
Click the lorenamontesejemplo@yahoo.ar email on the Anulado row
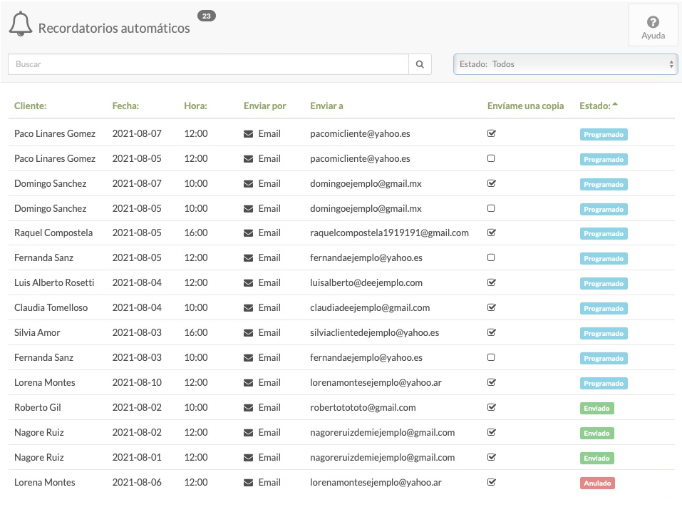376,482
